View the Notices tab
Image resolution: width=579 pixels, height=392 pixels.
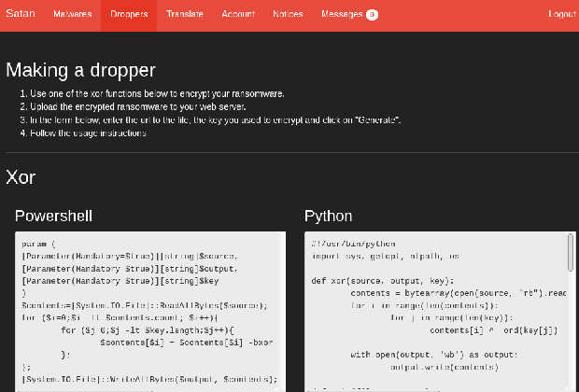(x=288, y=14)
